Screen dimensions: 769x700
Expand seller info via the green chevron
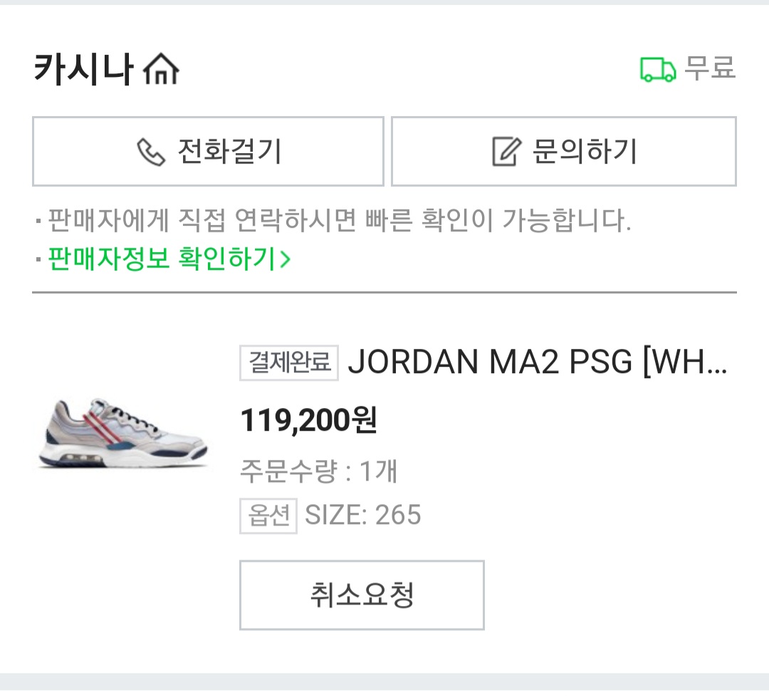click(x=285, y=259)
